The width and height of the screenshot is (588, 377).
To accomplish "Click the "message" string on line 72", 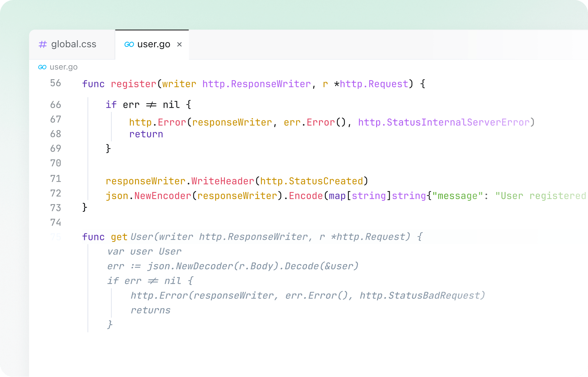I will pos(457,196).
